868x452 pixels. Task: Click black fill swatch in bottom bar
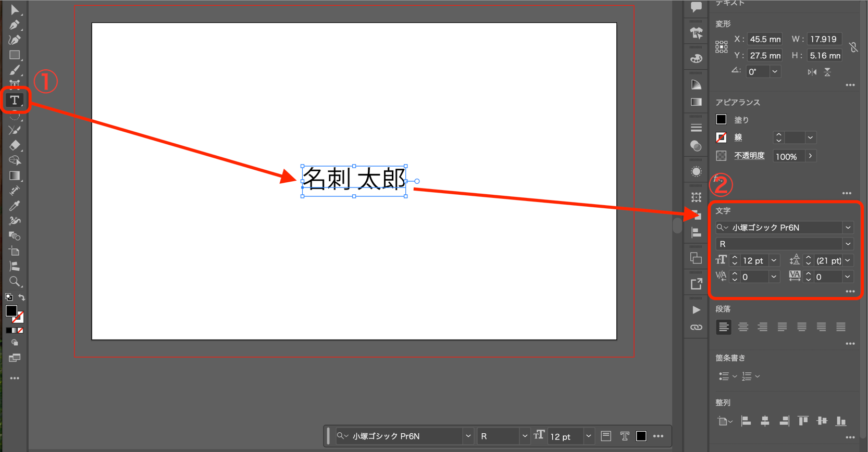641,436
